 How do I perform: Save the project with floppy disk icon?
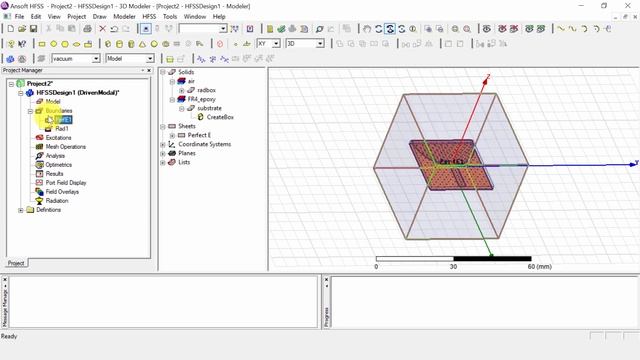click(x=33, y=29)
